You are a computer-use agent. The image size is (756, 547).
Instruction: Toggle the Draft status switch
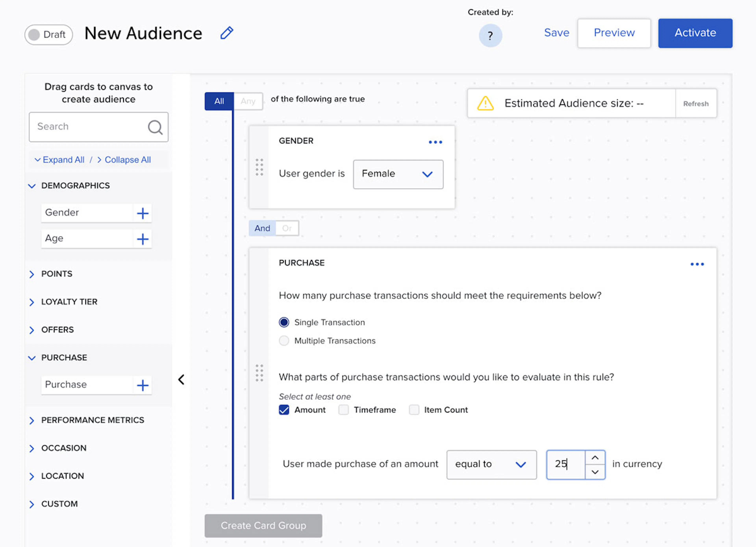click(48, 34)
